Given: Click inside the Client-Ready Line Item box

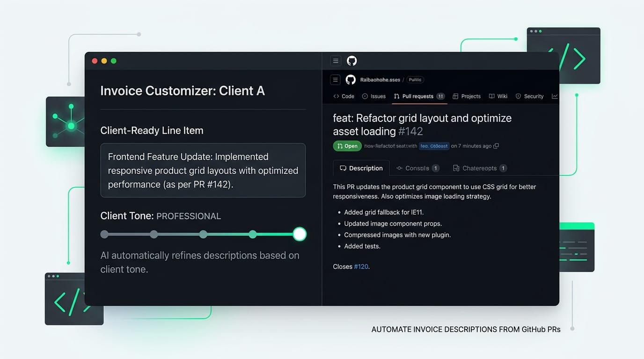Looking at the screenshot, I should point(203,170).
